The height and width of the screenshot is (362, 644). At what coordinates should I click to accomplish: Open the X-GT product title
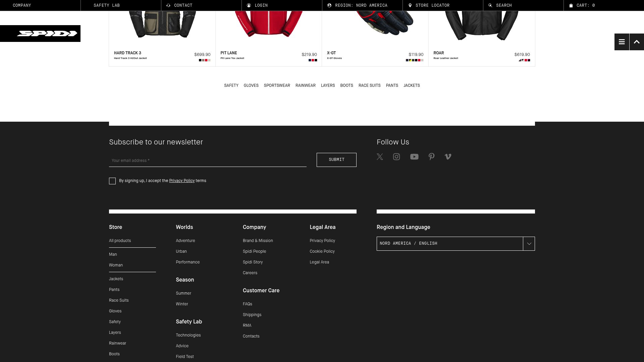(x=331, y=53)
